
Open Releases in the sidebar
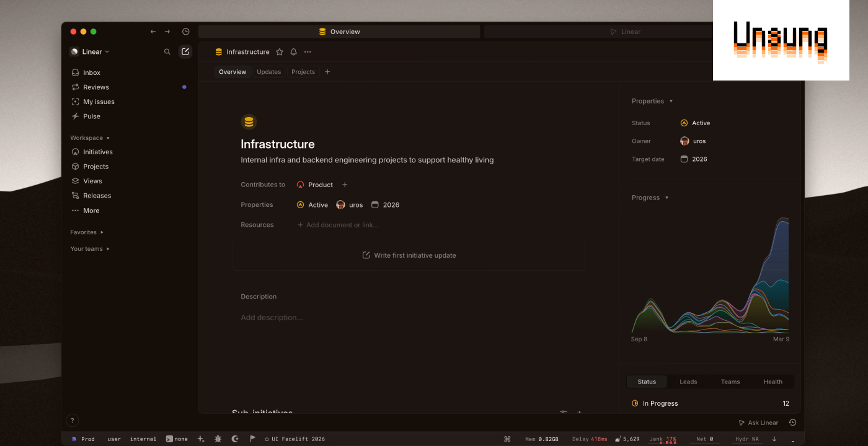click(97, 195)
